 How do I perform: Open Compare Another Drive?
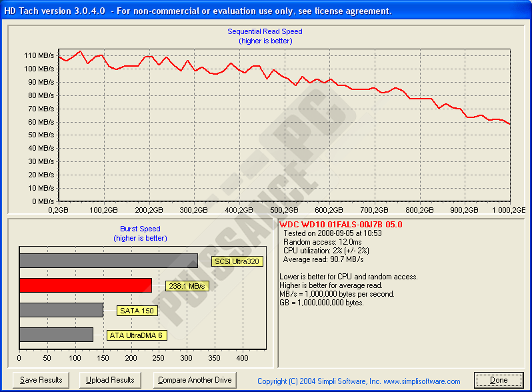click(x=195, y=380)
